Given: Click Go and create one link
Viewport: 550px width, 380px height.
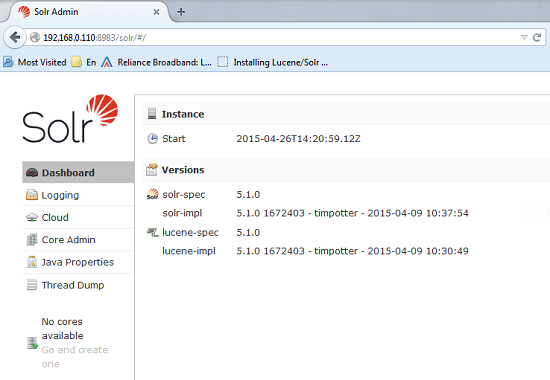Looking at the screenshot, I should point(75,357).
